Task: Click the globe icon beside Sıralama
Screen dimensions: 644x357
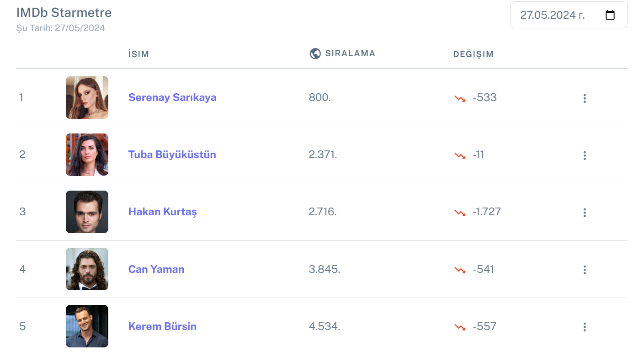Action: [x=315, y=54]
